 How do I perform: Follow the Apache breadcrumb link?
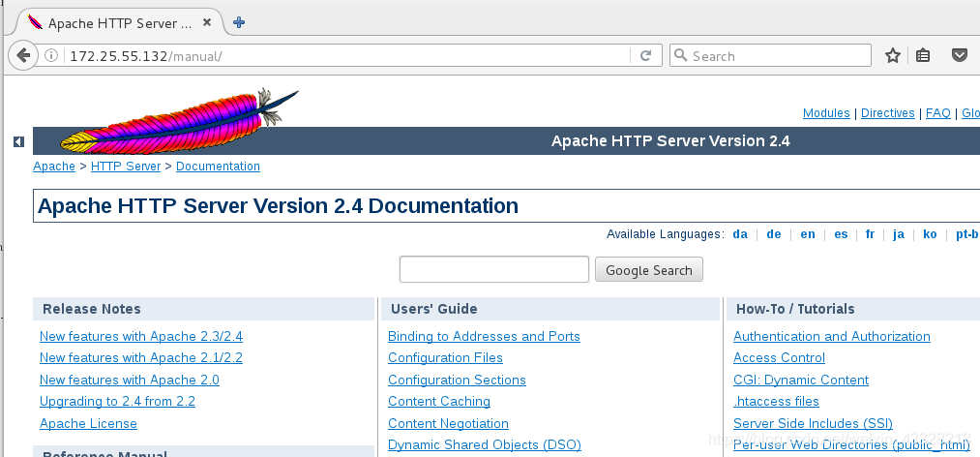click(x=54, y=167)
